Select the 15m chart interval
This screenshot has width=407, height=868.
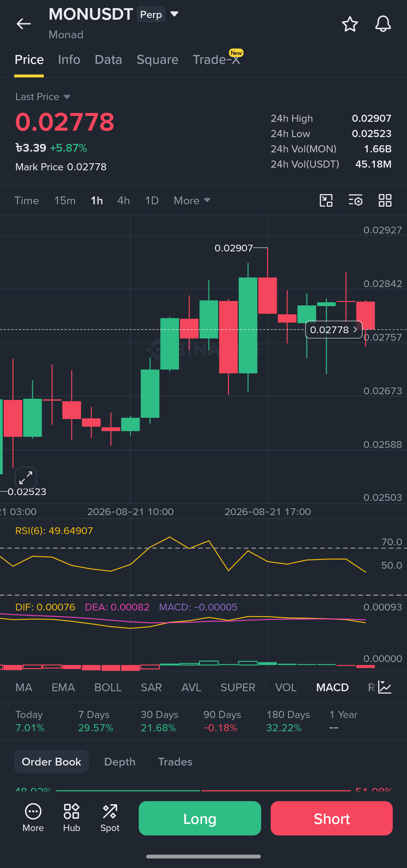(65, 201)
